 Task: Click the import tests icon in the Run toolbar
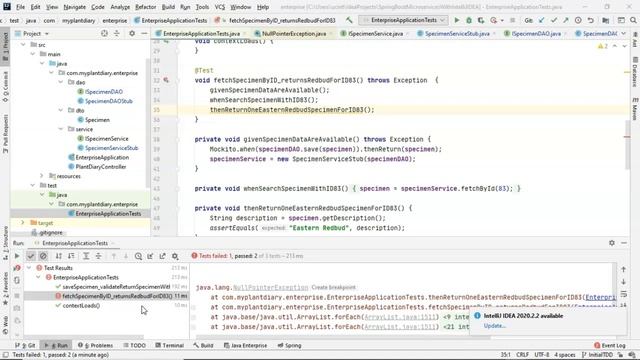(x=150, y=256)
